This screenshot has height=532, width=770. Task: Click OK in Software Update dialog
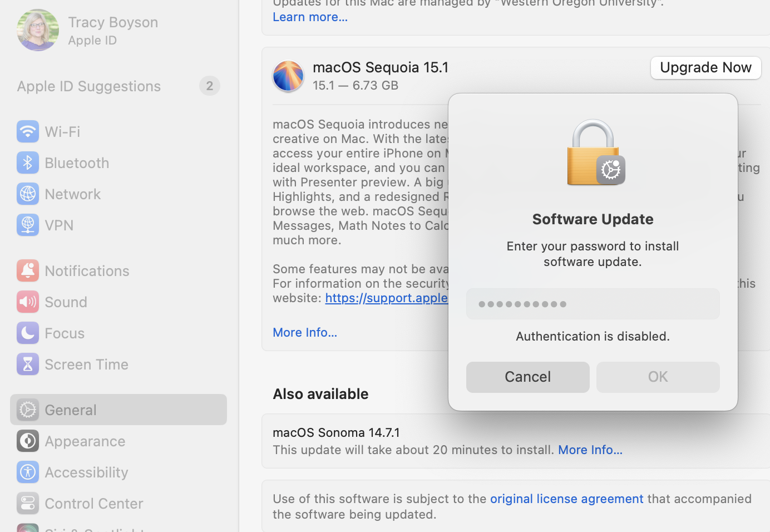658,377
